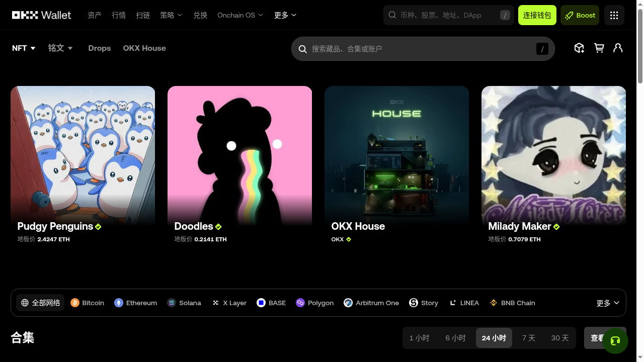Open the 资产 menu item
Image resolution: width=644 pixels, height=362 pixels.
[x=95, y=15]
